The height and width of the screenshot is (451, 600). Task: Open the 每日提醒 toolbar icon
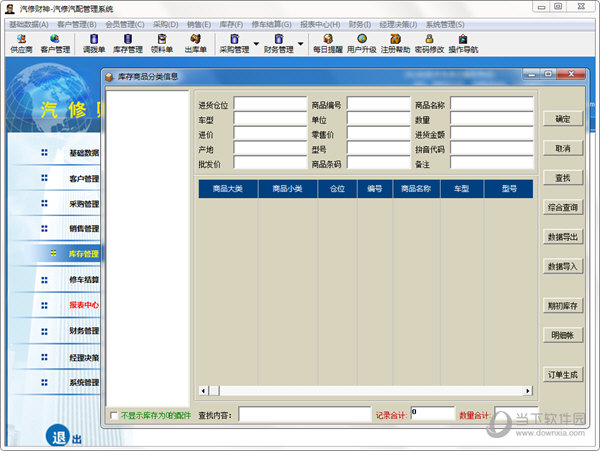point(328,44)
